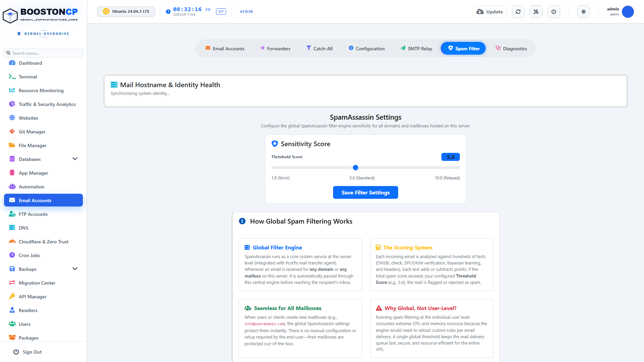The height and width of the screenshot is (362, 644).
Task: Toggle theme with the sun icon
Action: click(584, 12)
